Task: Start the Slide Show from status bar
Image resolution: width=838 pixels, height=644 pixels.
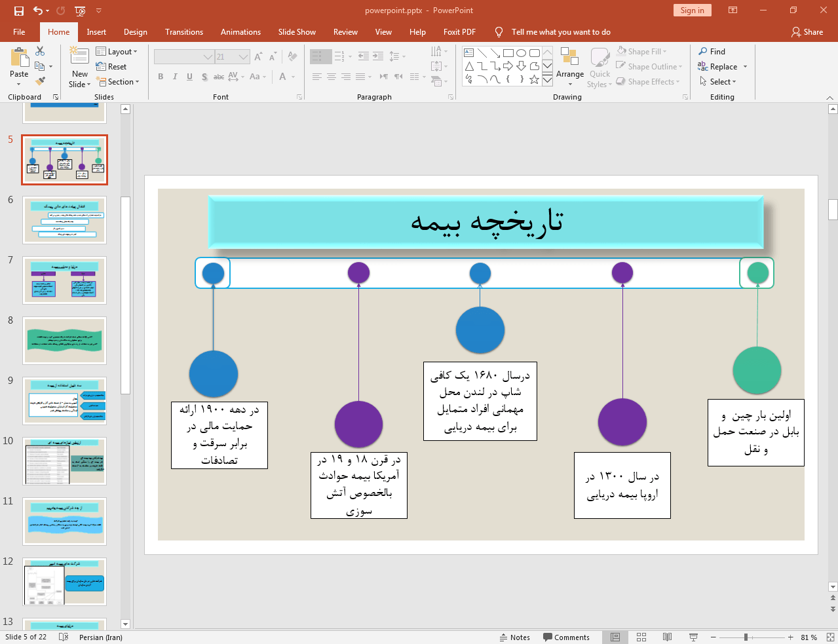Action: (693, 637)
